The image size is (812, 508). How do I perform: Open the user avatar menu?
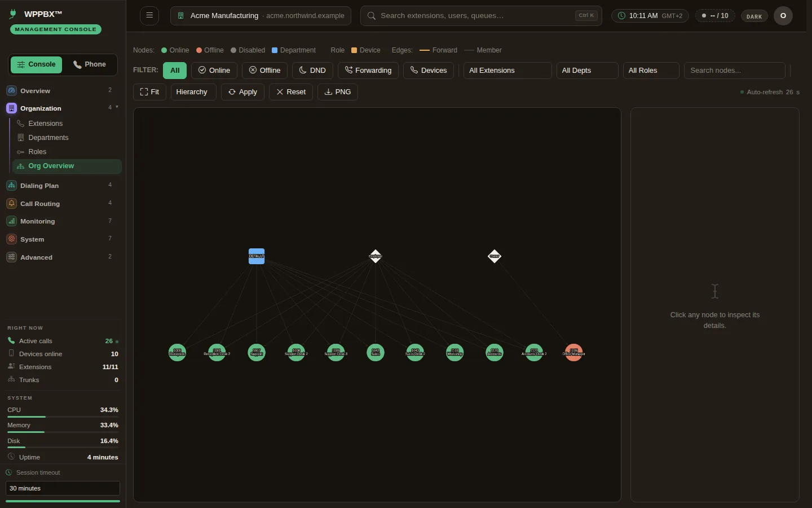click(783, 16)
